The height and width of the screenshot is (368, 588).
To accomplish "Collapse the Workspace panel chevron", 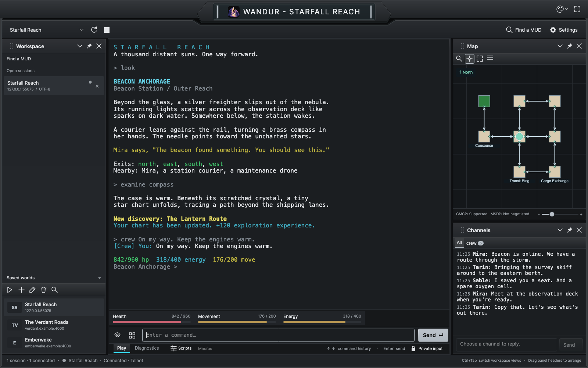I will 79,46.
